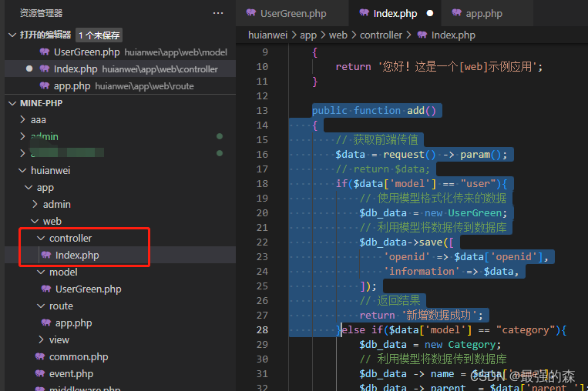Open event.php in file tree

71,373
